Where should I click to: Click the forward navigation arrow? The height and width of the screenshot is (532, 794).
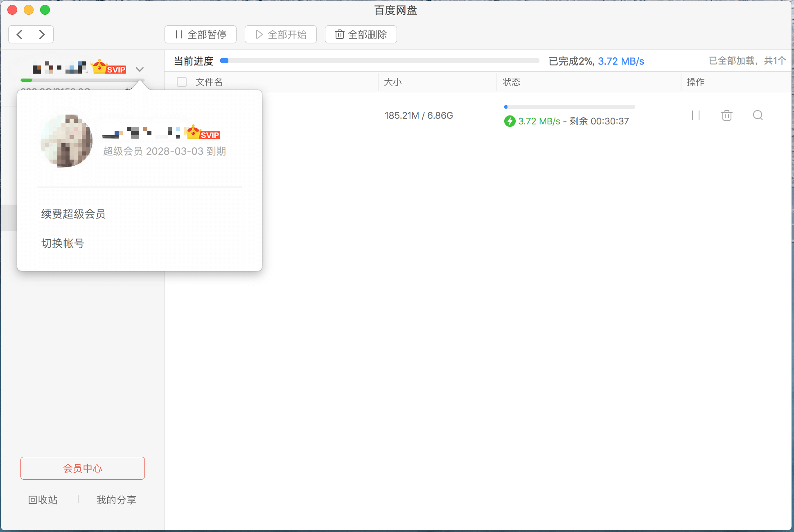pyautogui.click(x=42, y=34)
